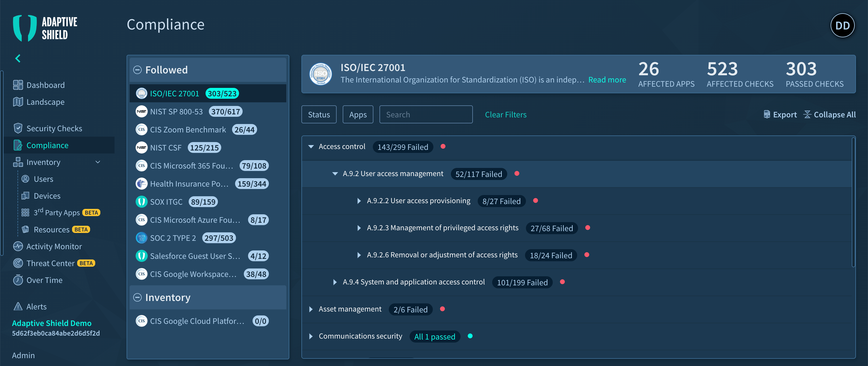
Task: Open the Users inventory page
Action: [x=43, y=179]
